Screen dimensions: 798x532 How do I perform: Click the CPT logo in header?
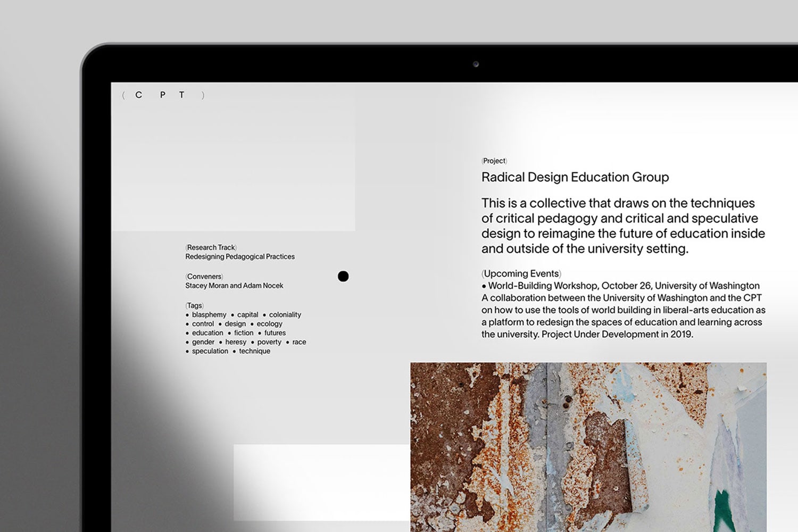(x=163, y=95)
